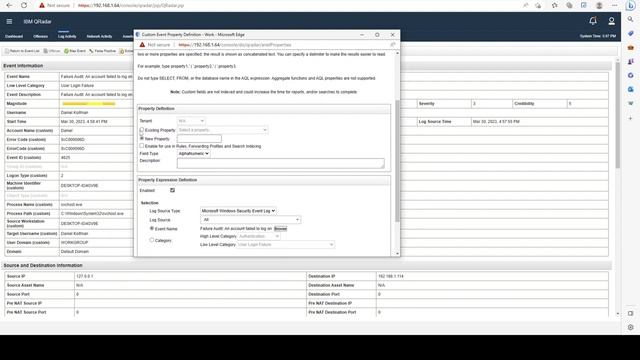Toggle the Enabled checkbox

172,190
